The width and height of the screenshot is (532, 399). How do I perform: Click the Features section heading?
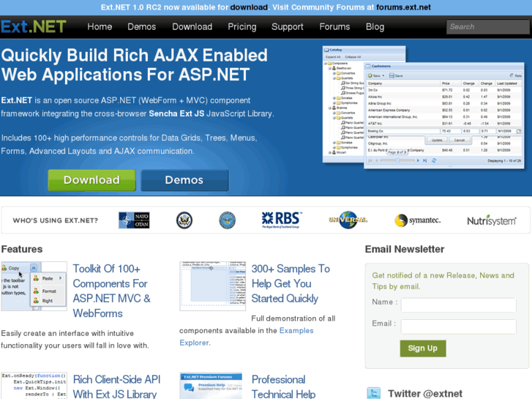pyautogui.click(x=22, y=249)
